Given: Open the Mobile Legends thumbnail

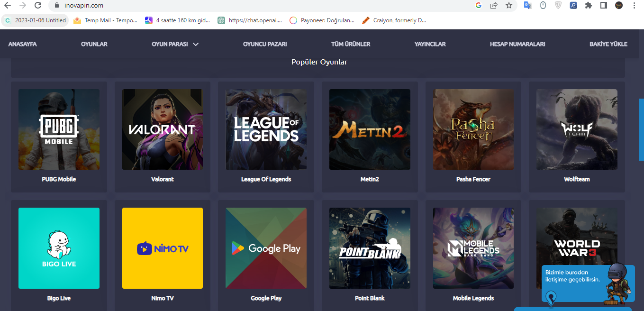Looking at the screenshot, I should tap(473, 248).
